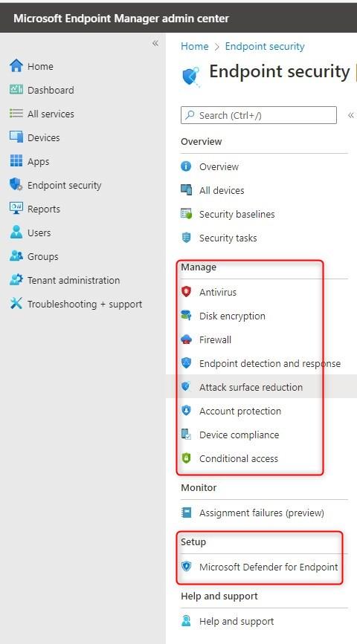The height and width of the screenshot is (644, 357).
Task: Click the Troubleshooting + support tools icon
Action: pos(16,304)
